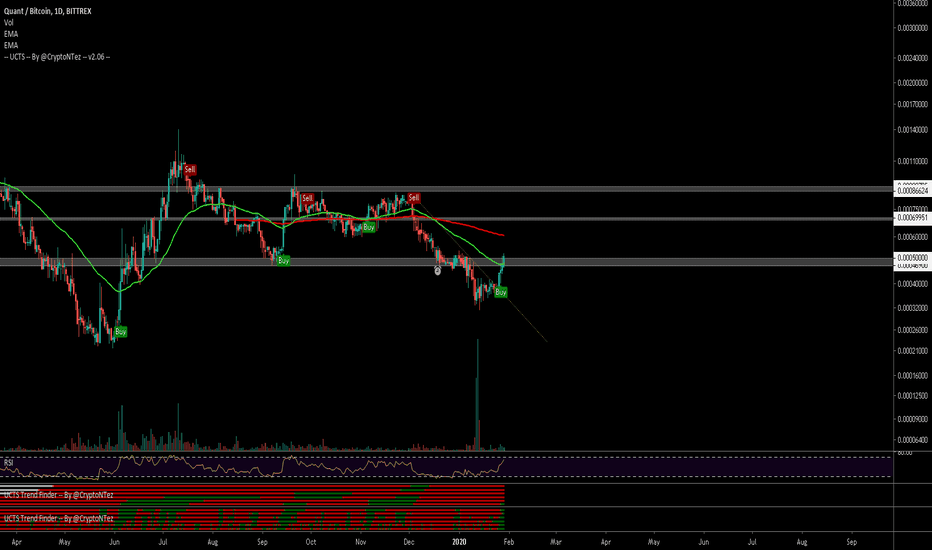
Task: Select the 0.00086624 price tag
Action: 912,191
